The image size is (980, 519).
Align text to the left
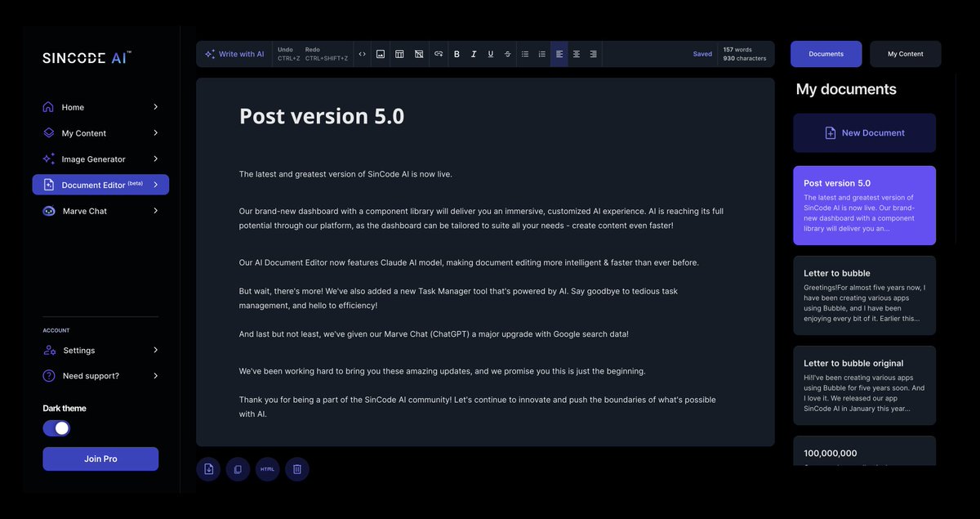pos(559,54)
